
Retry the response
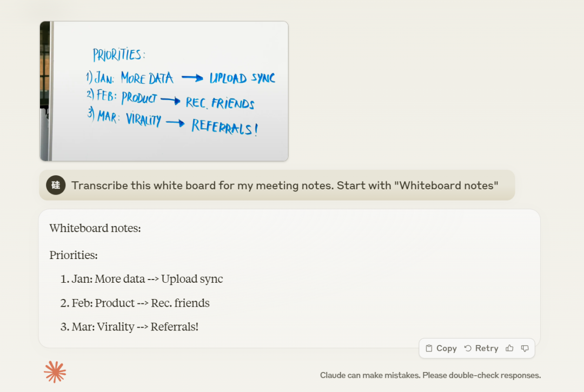pos(481,348)
